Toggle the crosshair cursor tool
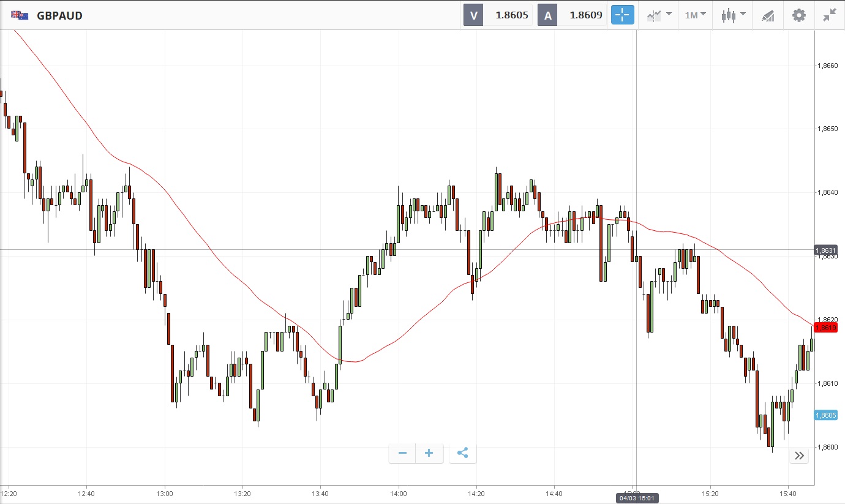845x504 pixels. 622,15
